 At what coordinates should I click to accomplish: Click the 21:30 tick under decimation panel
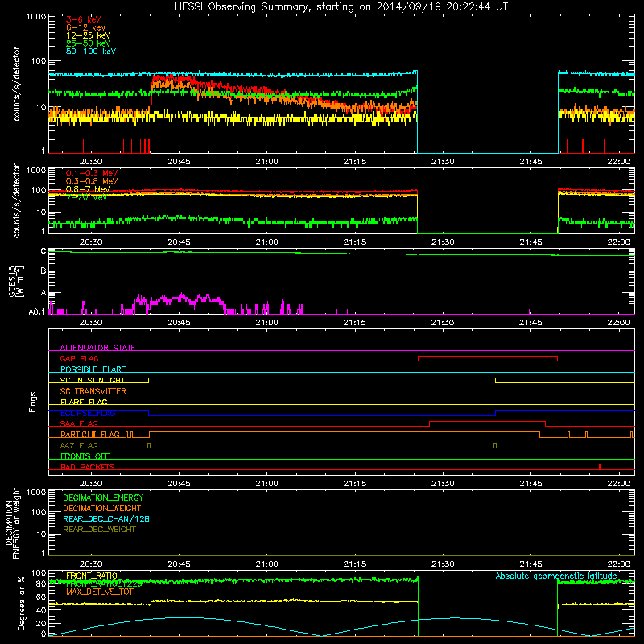tap(443, 564)
